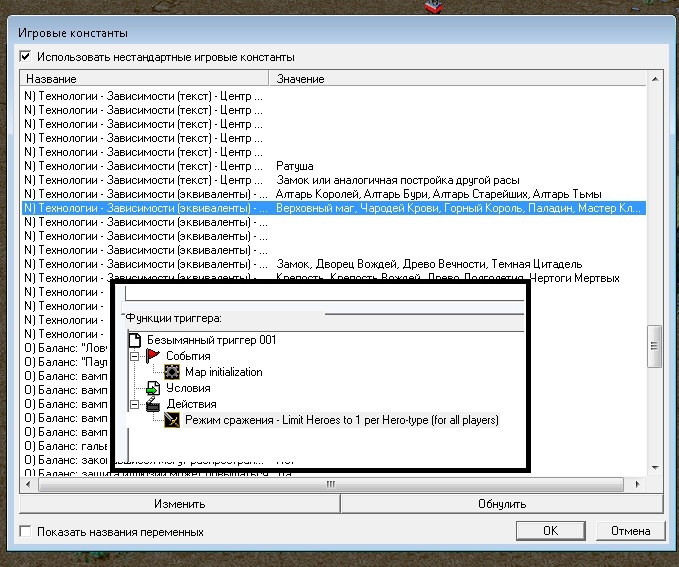
Task: Click the vertical scrollbar down arrow
Action: (x=655, y=468)
